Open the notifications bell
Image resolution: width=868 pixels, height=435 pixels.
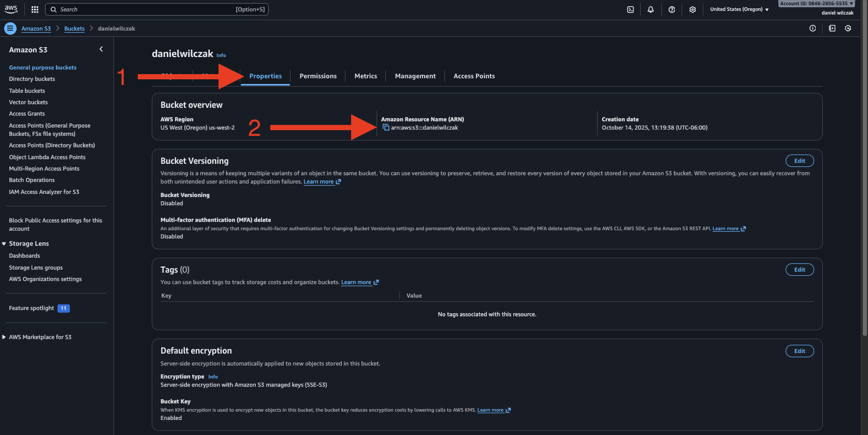coord(650,9)
